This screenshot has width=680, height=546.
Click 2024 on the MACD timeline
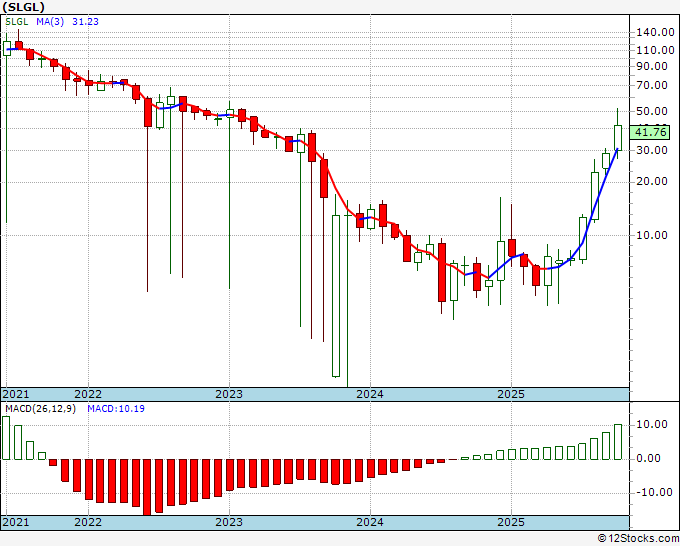click(x=370, y=522)
